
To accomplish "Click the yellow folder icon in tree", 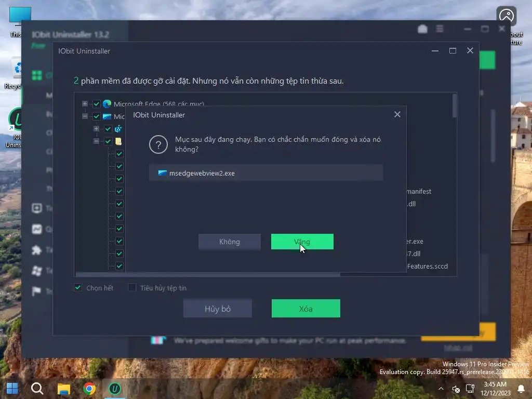I will pos(118,141).
